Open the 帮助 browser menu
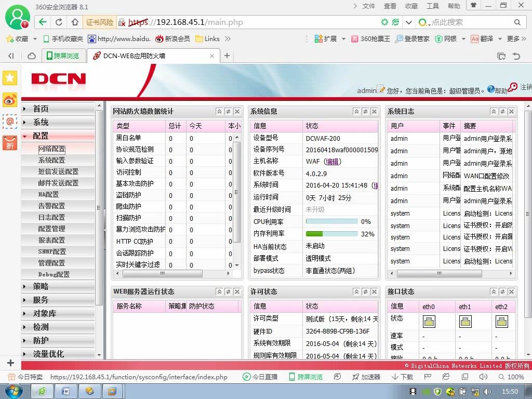 454,6
